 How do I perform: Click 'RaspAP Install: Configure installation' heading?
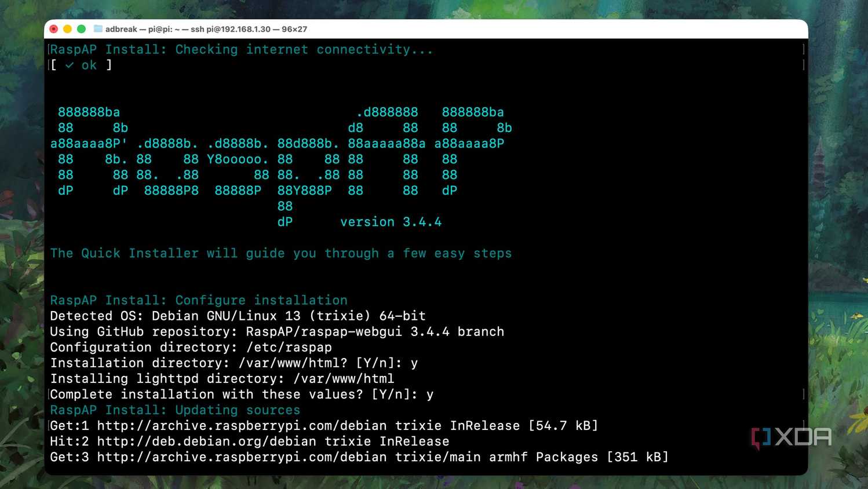(199, 300)
